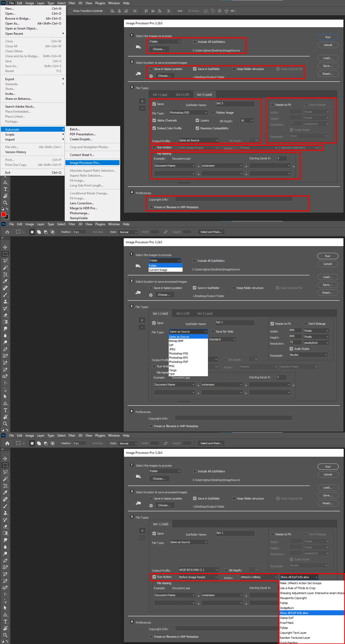Switch to the Set 1 (.jpg) tab
This screenshot has width=345, height=644.
coord(160,95)
